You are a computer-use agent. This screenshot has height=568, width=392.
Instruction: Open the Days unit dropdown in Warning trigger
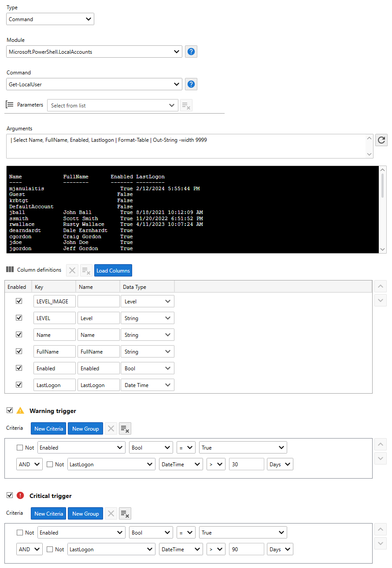click(x=280, y=464)
